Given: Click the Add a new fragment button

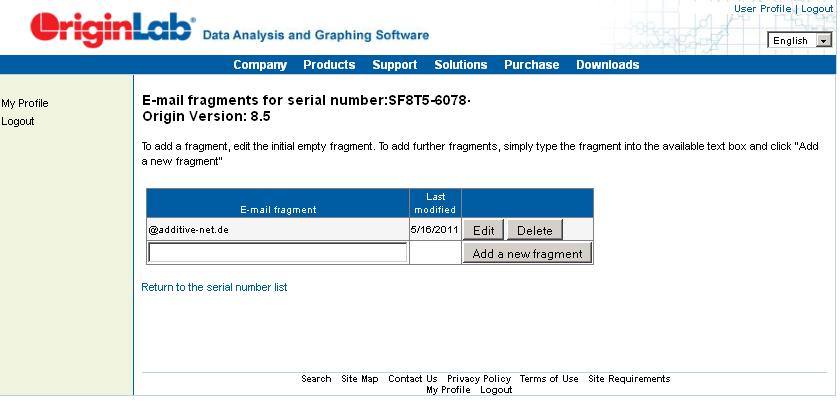Looking at the screenshot, I should click(x=527, y=253).
